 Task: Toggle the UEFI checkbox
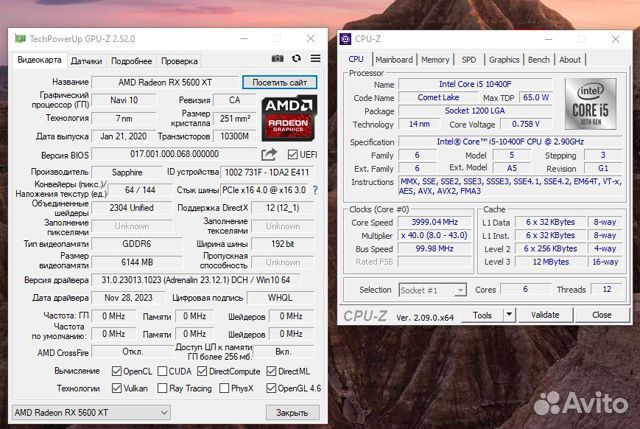[x=292, y=154]
